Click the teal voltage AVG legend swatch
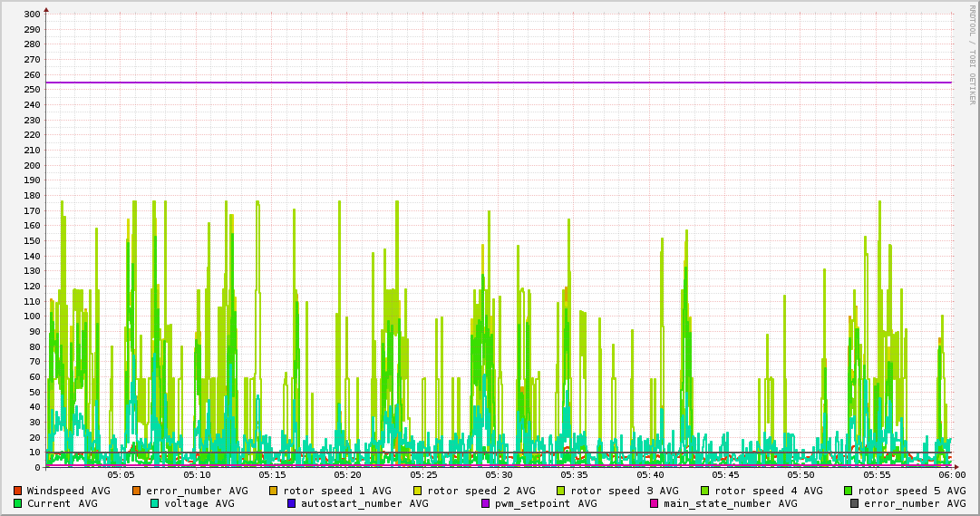 (x=155, y=503)
